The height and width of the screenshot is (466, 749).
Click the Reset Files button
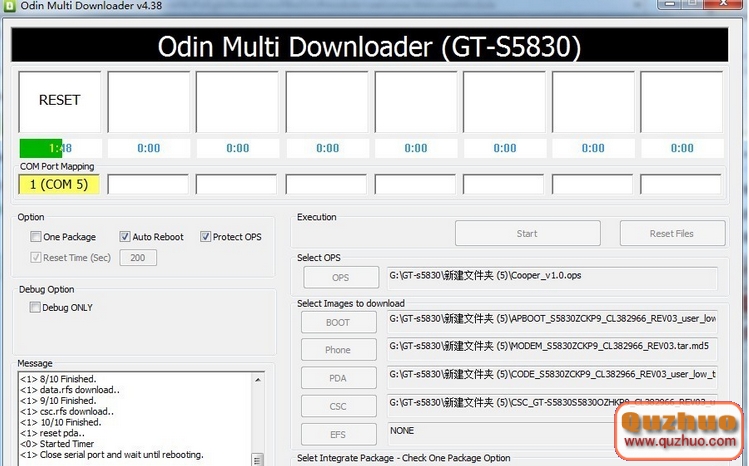[x=672, y=233]
